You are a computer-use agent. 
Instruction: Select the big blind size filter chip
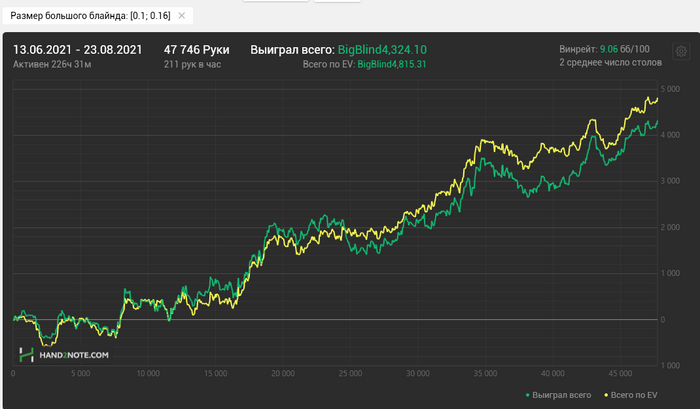coord(98,16)
